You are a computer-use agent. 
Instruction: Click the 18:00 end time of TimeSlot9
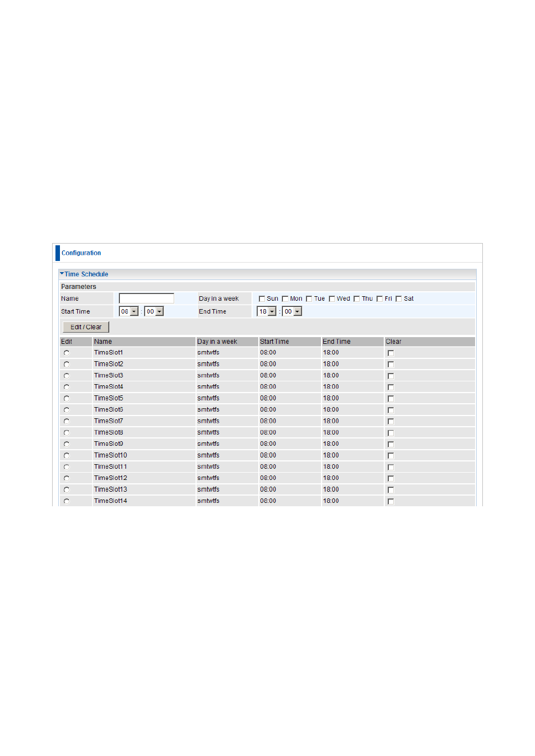(x=331, y=444)
